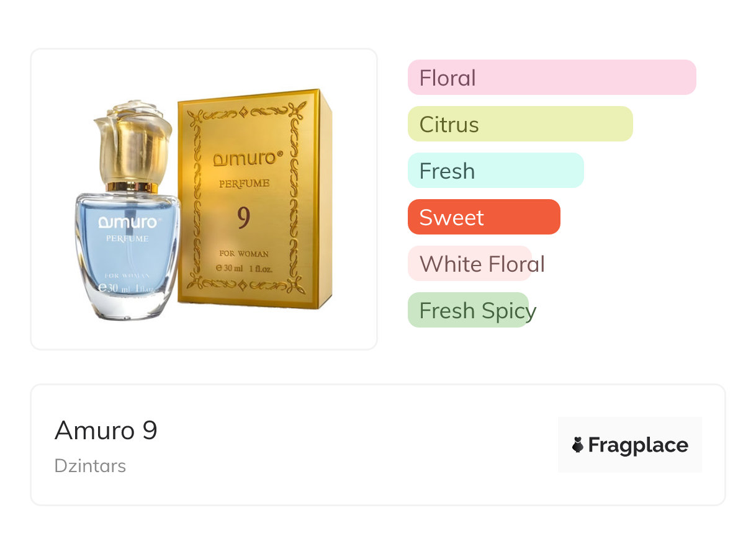Image resolution: width=756 pixels, height=536 pixels.
Task: Click the Fragplace perfume bottle icon
Action: tap(578, 445)
